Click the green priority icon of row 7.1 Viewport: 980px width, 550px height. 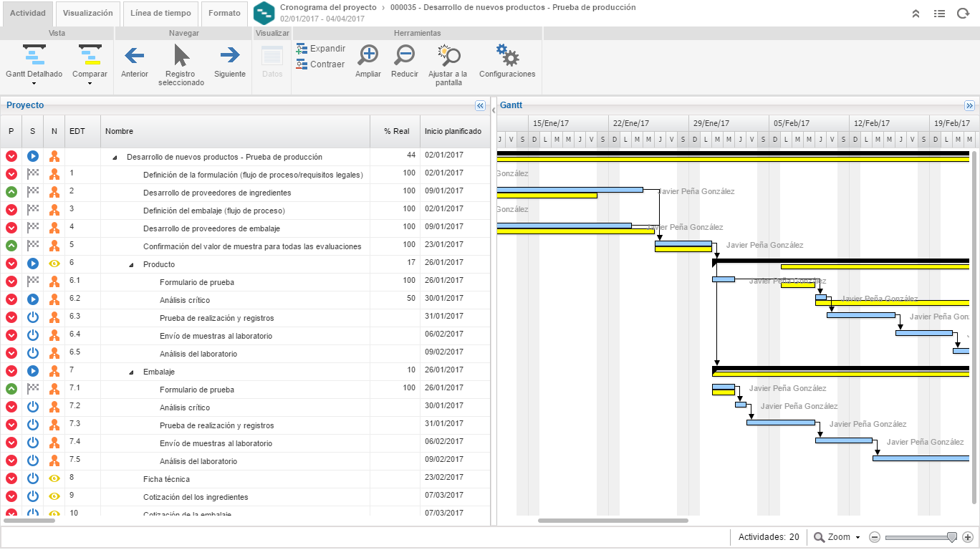click(x=11, y=389)
